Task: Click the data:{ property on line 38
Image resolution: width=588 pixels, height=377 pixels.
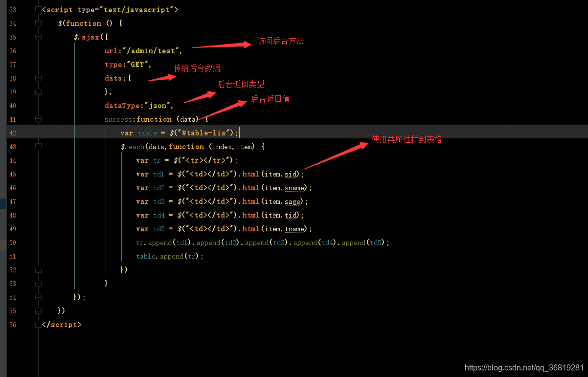Action: click(x=118, y=78)
